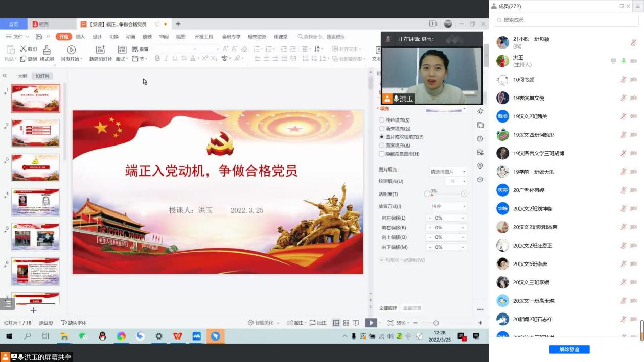Switch to the 大纲 outline tab
Viewport: 644px width, 362px height.
[22, 76]
